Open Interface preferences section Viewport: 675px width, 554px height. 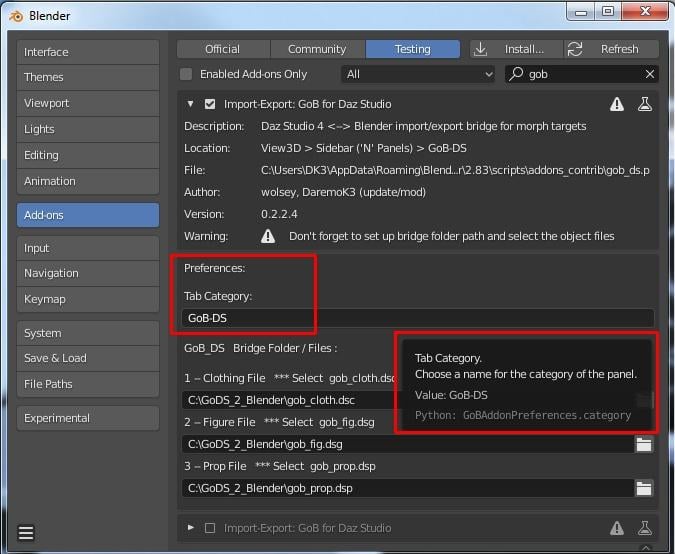88,52
